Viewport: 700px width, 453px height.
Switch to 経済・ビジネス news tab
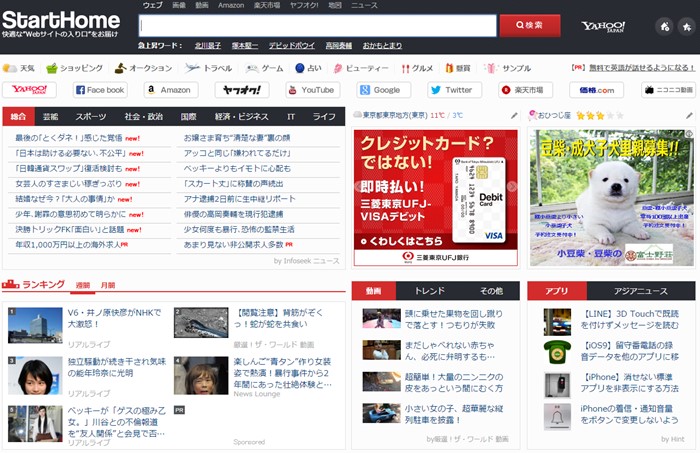point(242,116)
